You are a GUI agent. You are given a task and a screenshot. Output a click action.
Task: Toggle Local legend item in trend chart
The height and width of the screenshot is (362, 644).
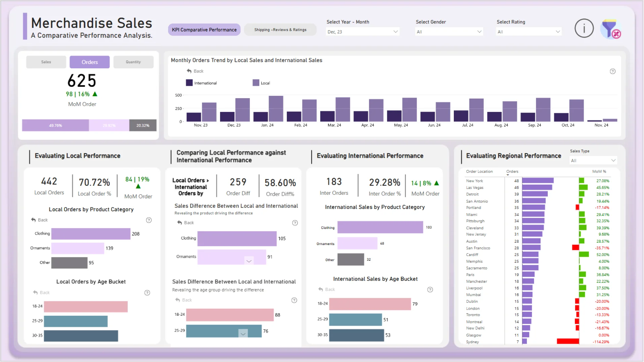click(261, 83)
